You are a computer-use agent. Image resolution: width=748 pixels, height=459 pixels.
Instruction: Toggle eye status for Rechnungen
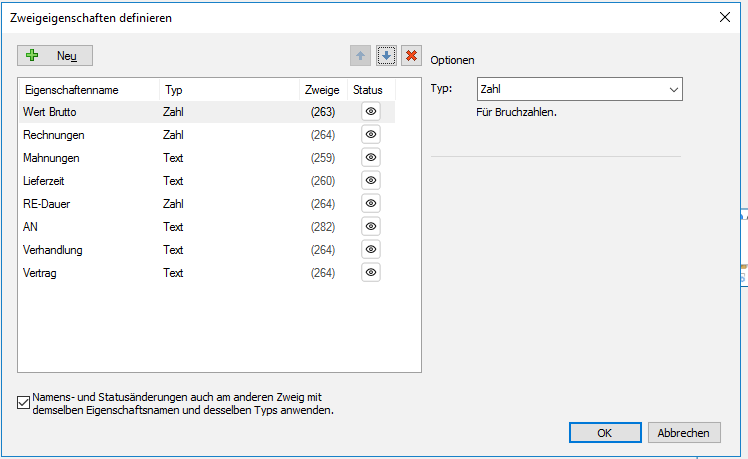coord(371,135)
